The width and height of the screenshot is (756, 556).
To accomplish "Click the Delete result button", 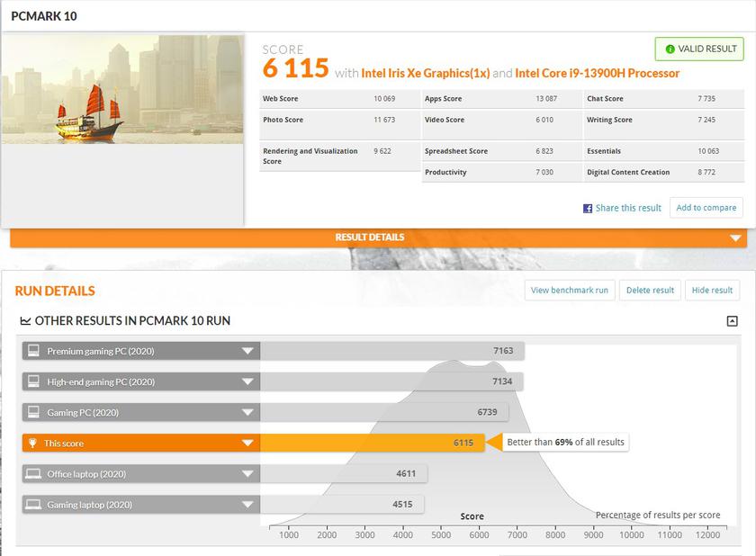I will click(x=650, y=290).
